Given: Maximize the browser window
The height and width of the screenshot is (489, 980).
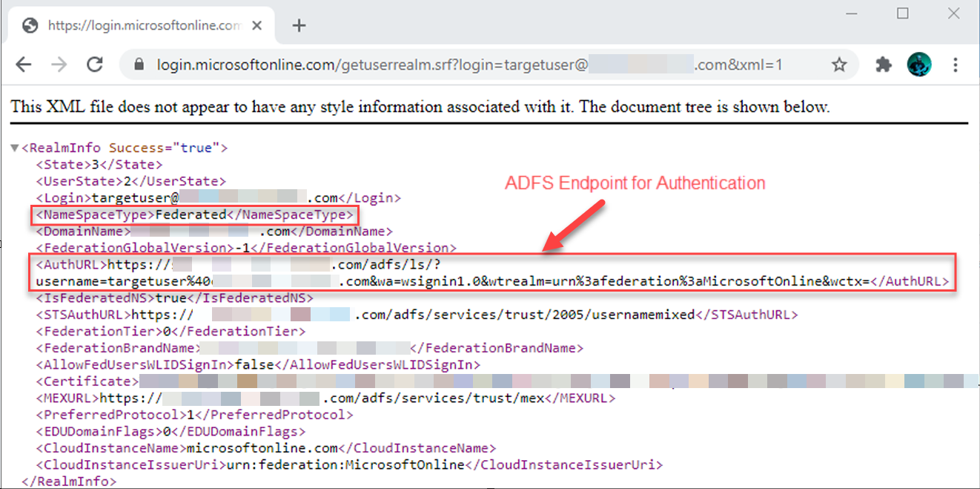Looking at the screenshot, I should (x=902, y=13).
